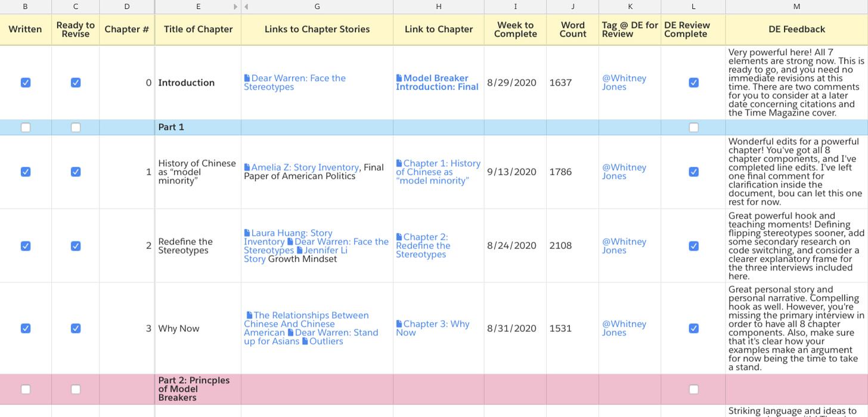Click doc icon before Laura Huang: Story Inventory
Viewport: 868px width, 417px height.
(x=247, y=234)
